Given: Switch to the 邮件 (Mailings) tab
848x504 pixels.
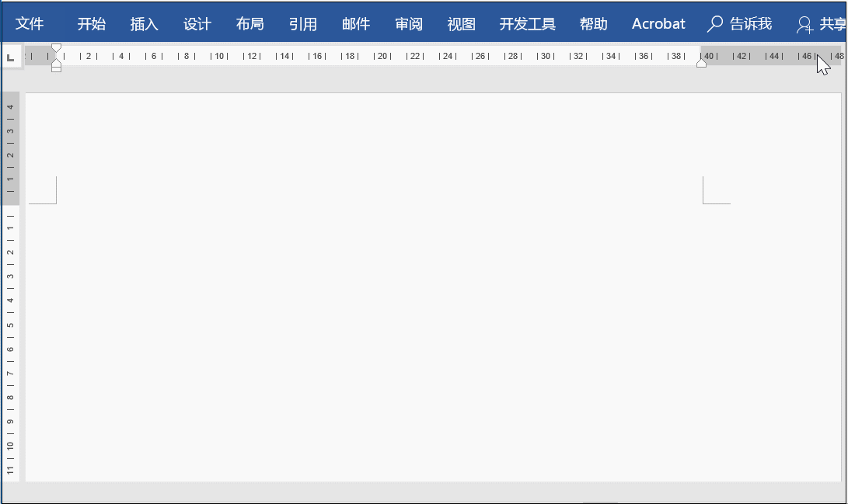Looking at the screenshot, I should tap(355, 23).
